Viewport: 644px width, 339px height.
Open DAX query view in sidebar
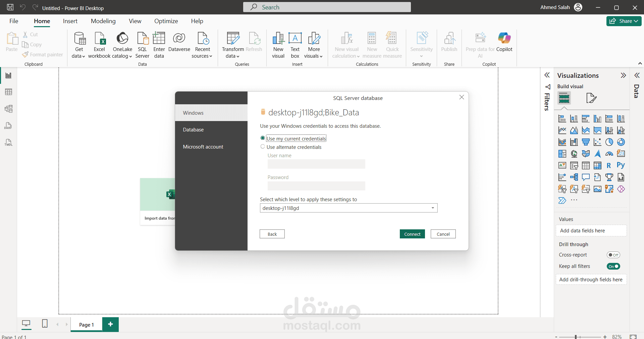(9, 126)
